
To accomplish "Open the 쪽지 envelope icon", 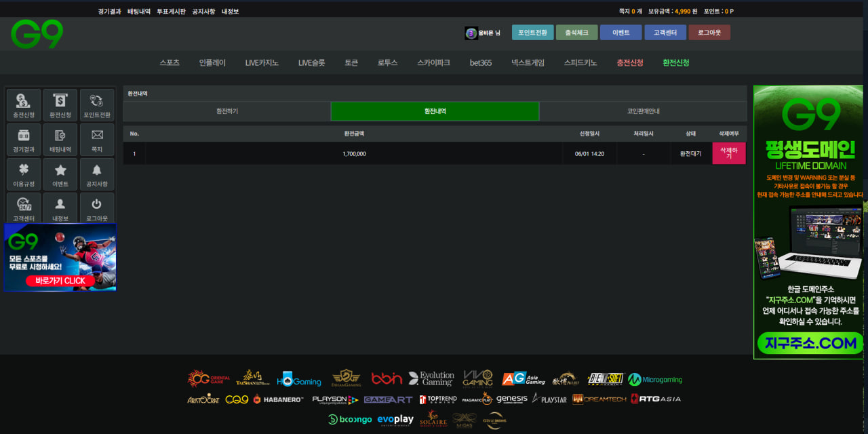I will [97, 136].
